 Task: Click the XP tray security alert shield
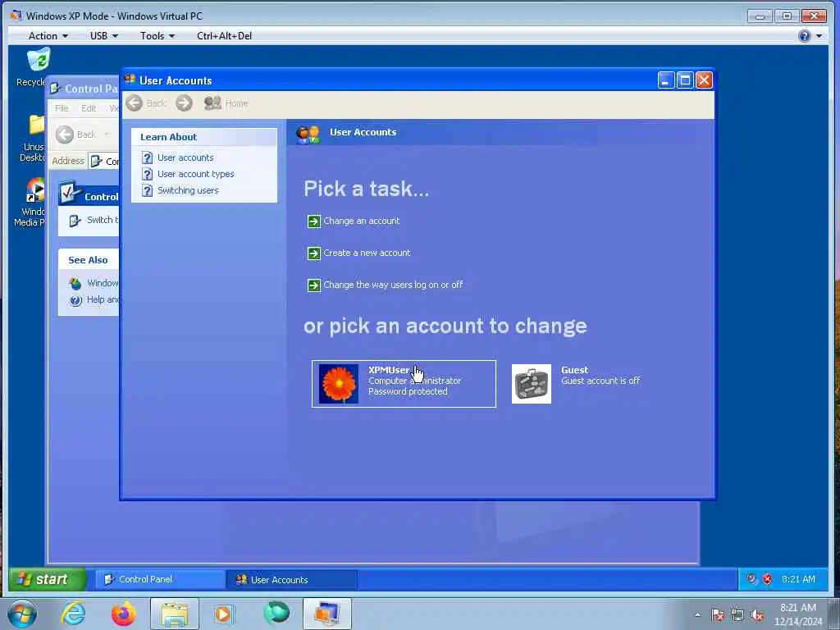768,579
